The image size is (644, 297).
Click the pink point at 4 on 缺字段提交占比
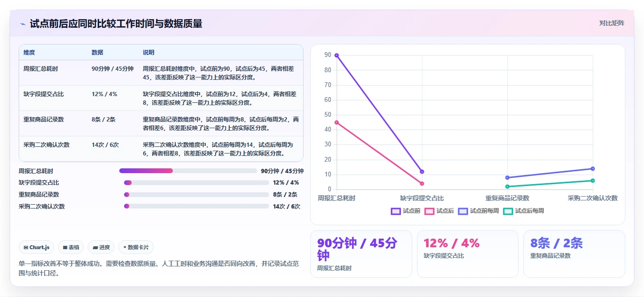click(422, 184)
